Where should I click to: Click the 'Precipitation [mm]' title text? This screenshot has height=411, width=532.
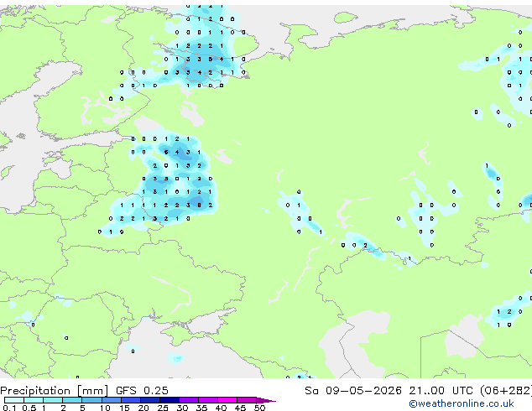click(x=55, y=391)
